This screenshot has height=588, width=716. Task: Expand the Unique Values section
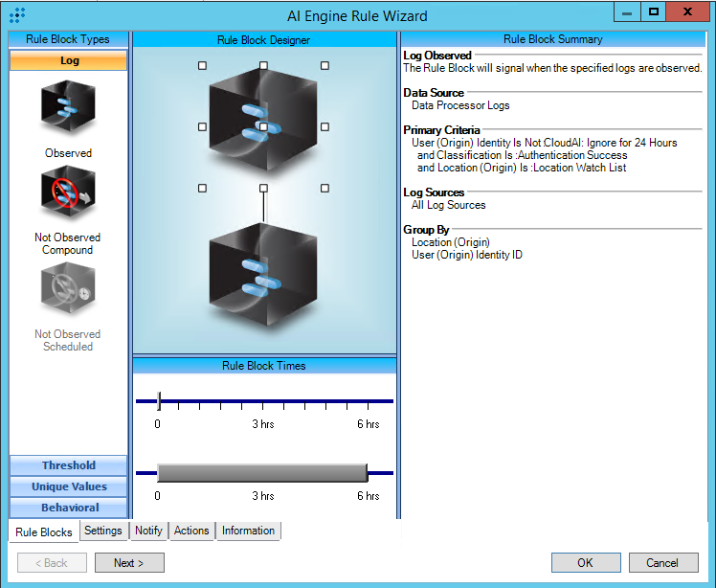tap(68, 486)
